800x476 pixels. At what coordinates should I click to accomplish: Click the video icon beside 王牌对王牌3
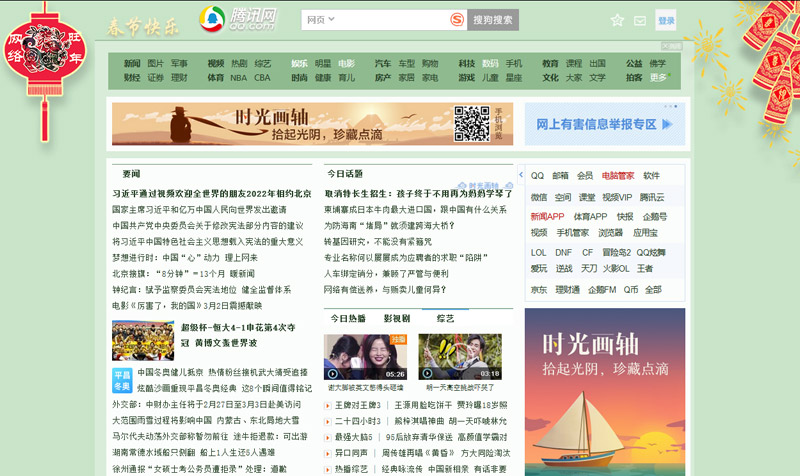point(328,406)
